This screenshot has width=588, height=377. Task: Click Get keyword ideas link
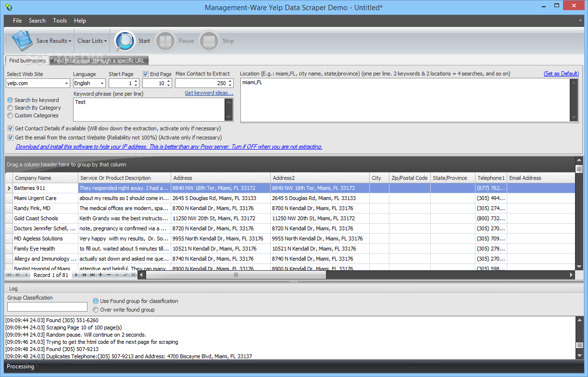tap(209, 93)
